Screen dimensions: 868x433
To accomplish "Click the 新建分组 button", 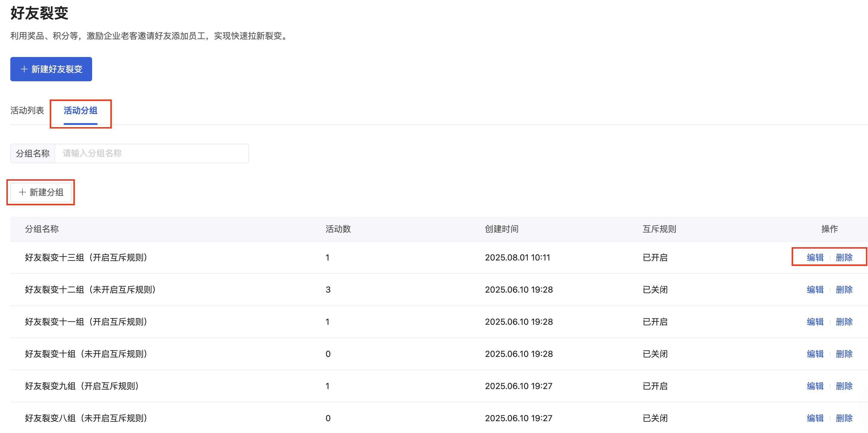I will pyautogui.click(x=41, y=192).
